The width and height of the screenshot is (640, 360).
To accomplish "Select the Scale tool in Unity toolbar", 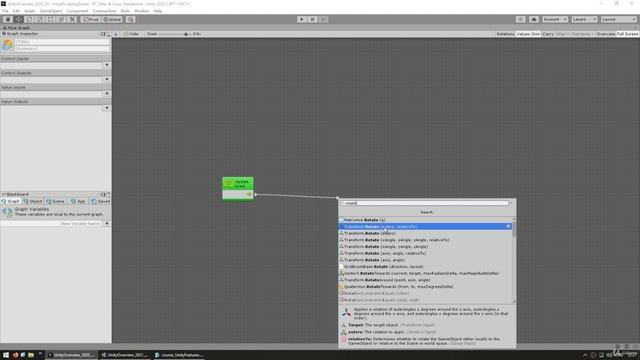I will (x=40, y=19).
